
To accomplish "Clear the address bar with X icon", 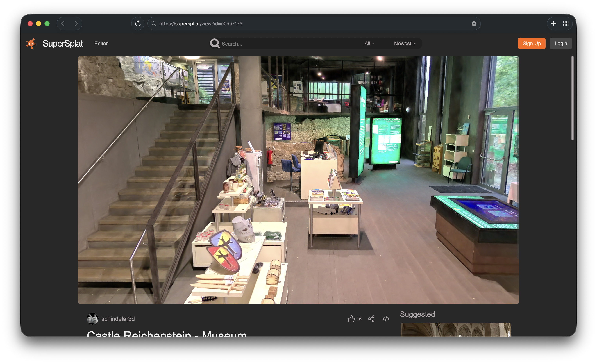I will 474,24.
